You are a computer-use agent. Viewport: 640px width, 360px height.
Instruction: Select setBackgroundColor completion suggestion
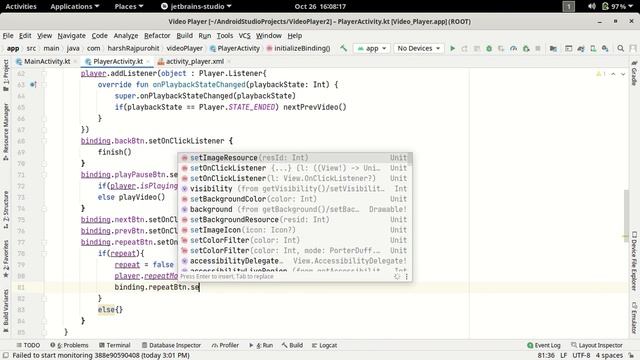295,199
